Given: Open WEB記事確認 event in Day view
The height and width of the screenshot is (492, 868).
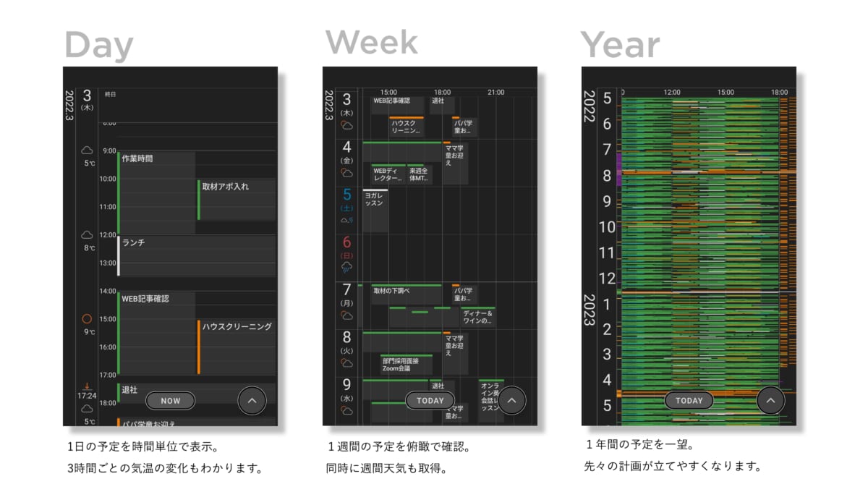Looking at the screenshot, I should 156,333.
